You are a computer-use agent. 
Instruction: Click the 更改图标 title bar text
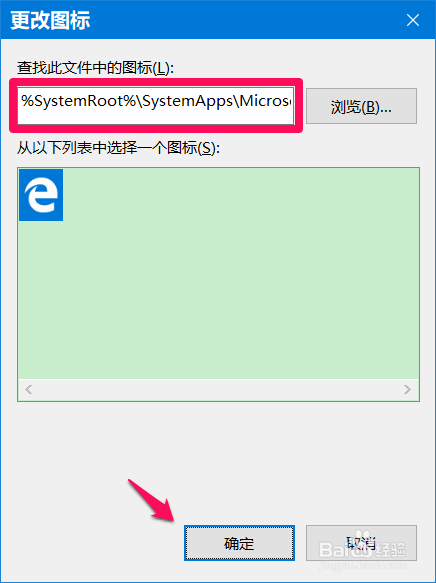click(x=50, y=20)
